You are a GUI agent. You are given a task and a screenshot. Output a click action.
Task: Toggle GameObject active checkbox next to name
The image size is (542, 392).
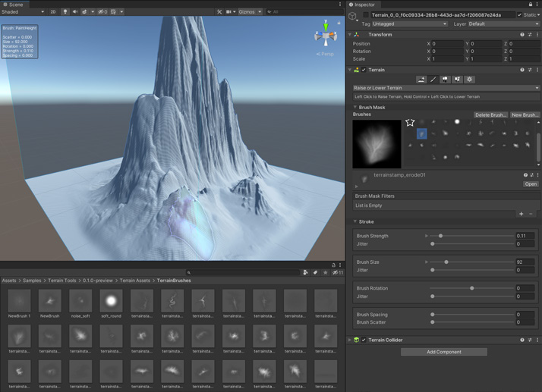366,14
